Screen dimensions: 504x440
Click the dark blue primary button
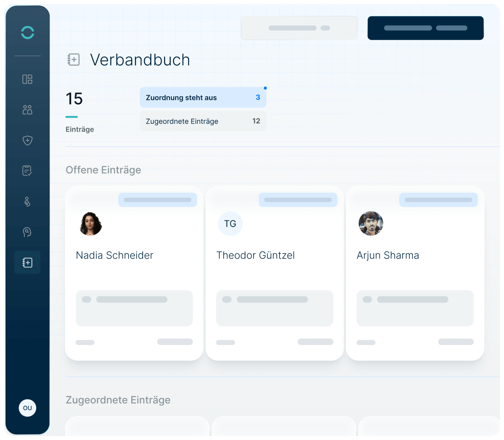point(425,28)
